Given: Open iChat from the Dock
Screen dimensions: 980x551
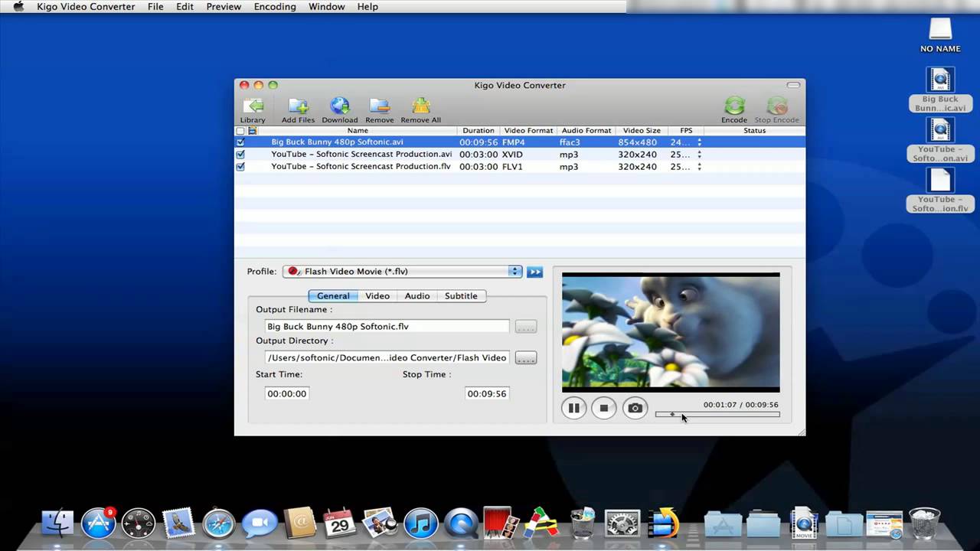Looking at the screenshot, I should point(260,523).
